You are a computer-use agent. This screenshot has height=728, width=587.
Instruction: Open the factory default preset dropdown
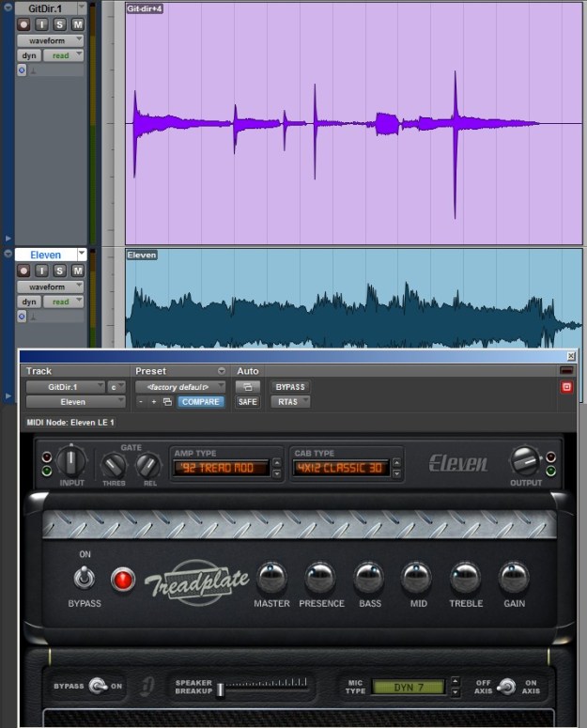180,386
